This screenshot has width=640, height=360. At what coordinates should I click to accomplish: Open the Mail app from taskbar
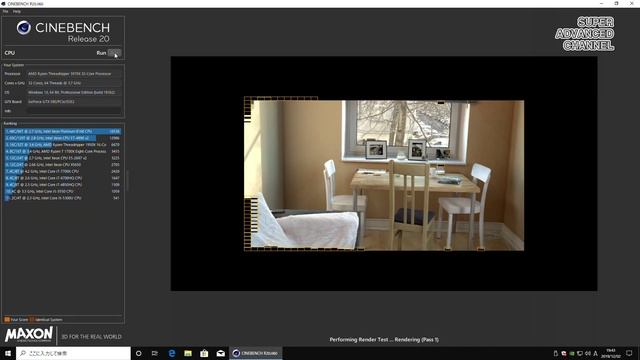(220, 353)
